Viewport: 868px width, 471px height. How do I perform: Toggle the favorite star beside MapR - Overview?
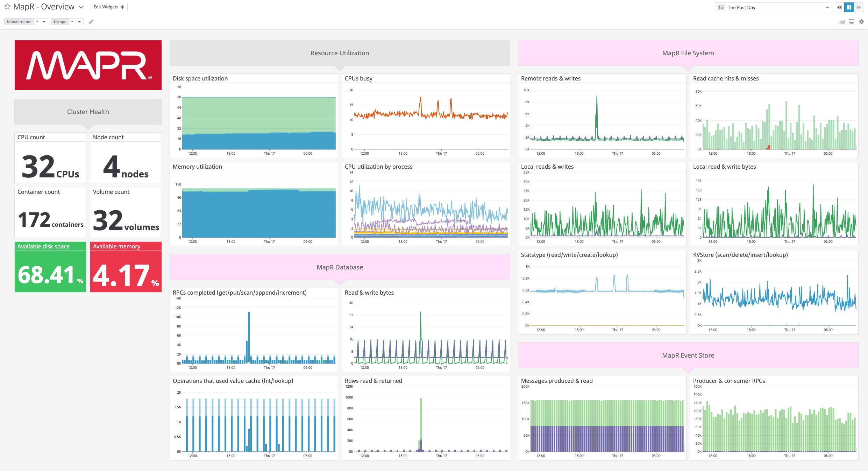coord(7,6)
